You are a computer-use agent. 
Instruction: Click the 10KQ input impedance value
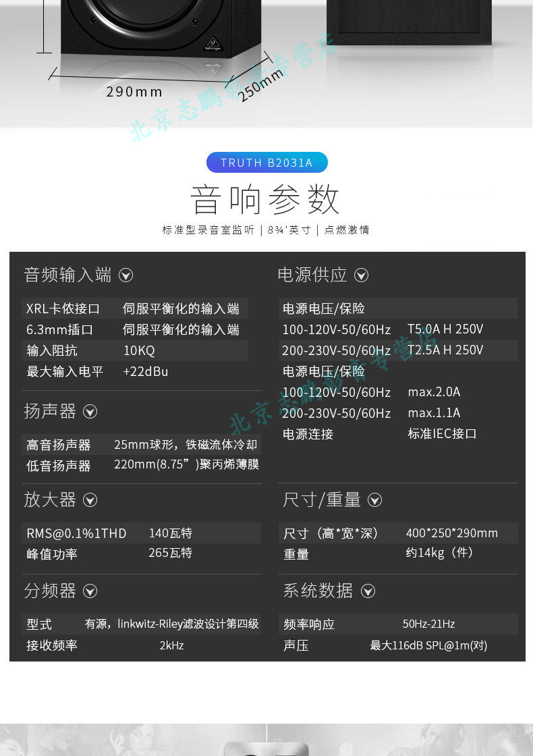pyautogui.click(x=139, y=350)
